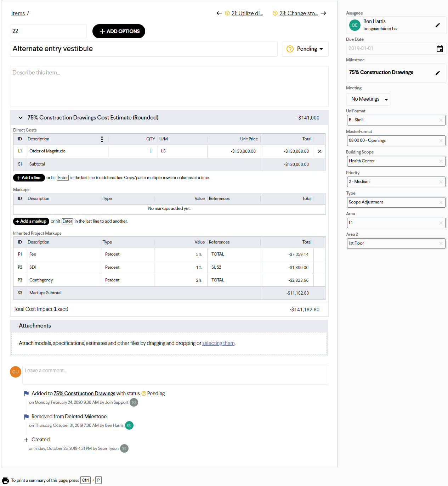448x486 pixels.
Task: Go to next item using right arrow
Action: [323, 13]
